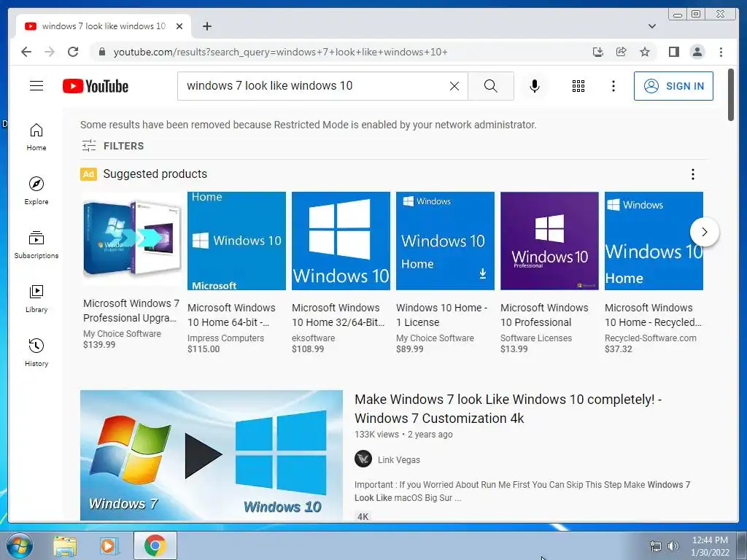Open Windows Media Player from taskbar

point(108,546)
